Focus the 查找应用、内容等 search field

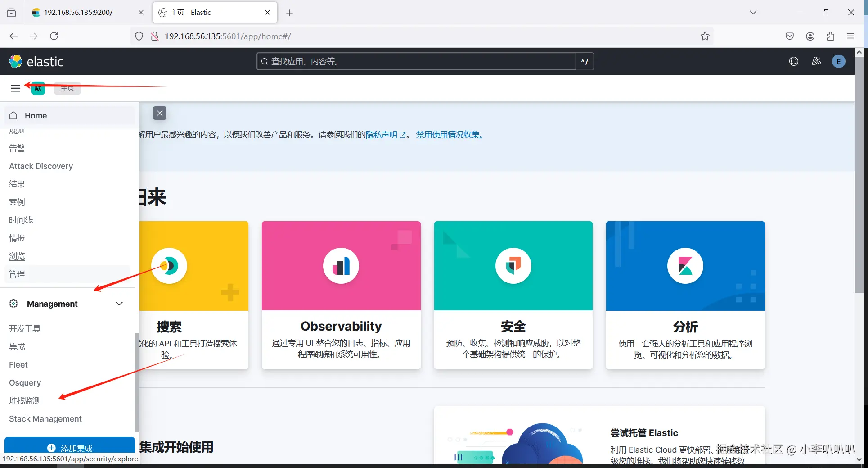[416, 61]
